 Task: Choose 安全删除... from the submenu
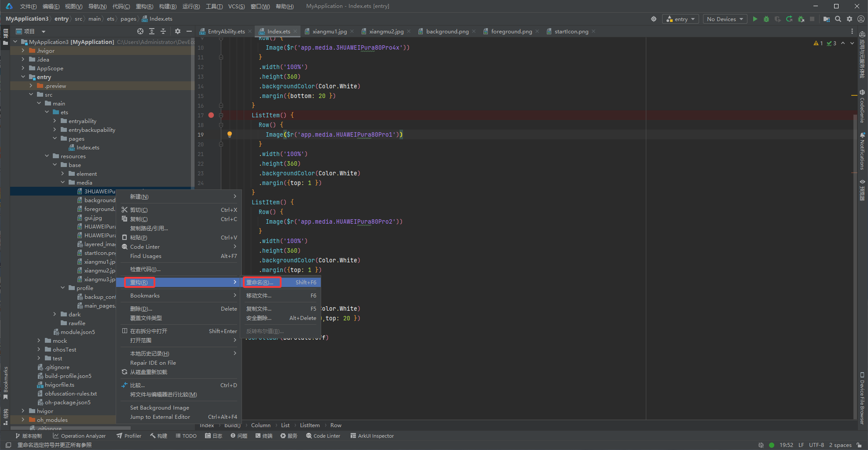[281, 318]
